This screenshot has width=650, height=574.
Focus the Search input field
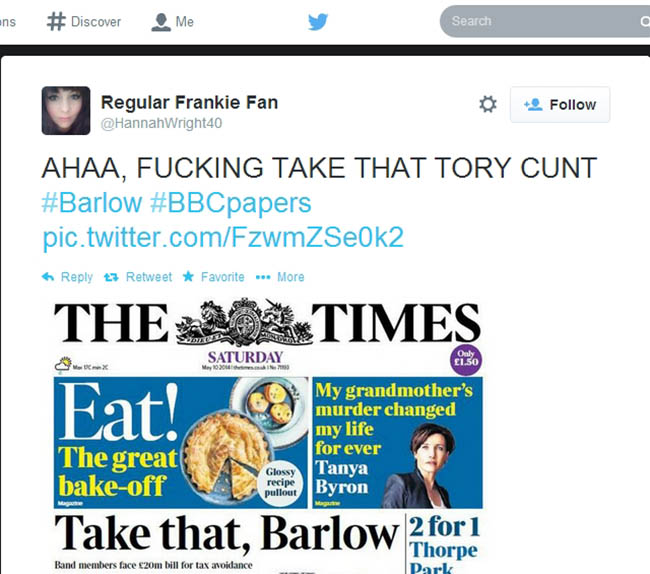[x=545, y=21]
